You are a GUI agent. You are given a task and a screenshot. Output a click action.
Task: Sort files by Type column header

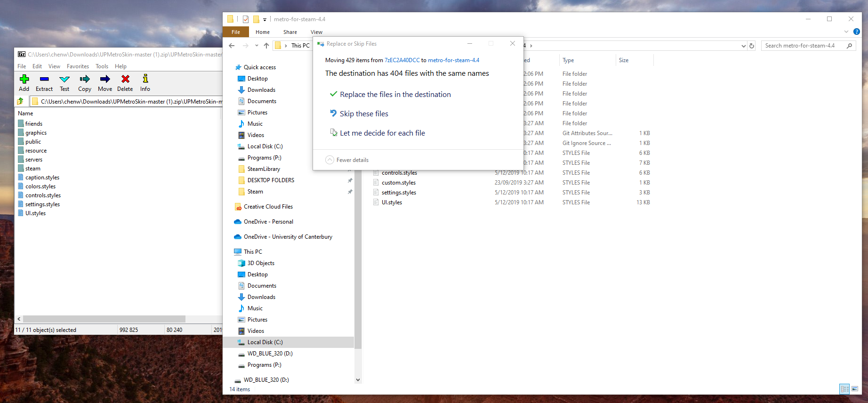pos(587,60)
